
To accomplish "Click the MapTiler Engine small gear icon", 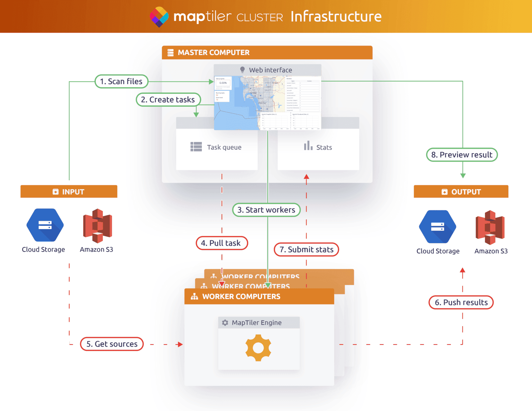I will point(225,323).
